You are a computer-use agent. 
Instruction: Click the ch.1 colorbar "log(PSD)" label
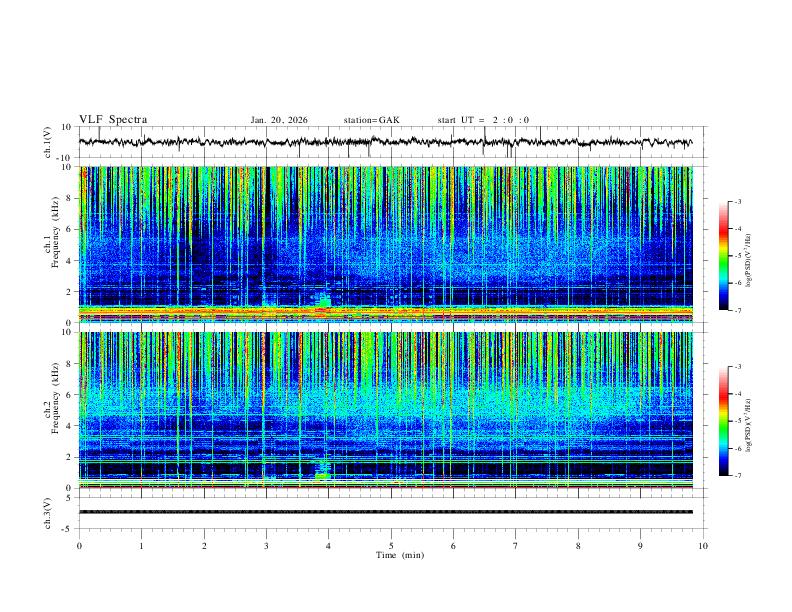pyautogui.click(x=748, y=260)
